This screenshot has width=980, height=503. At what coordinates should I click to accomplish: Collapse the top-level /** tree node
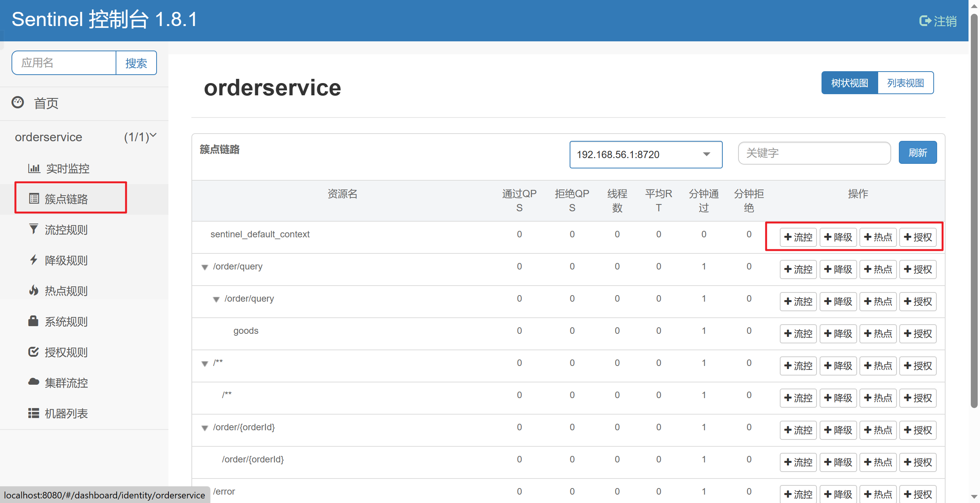point(205,364)
